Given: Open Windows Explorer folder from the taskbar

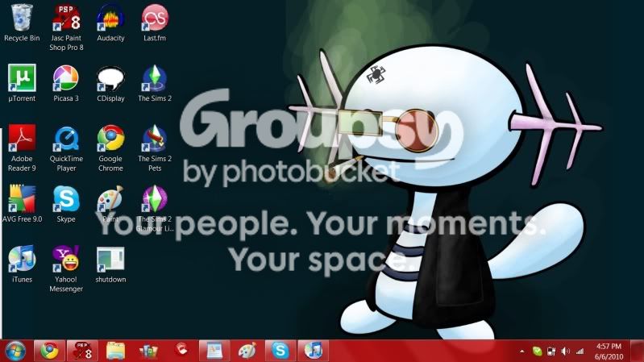Looking at the screenshot, I should click(115, 351).
